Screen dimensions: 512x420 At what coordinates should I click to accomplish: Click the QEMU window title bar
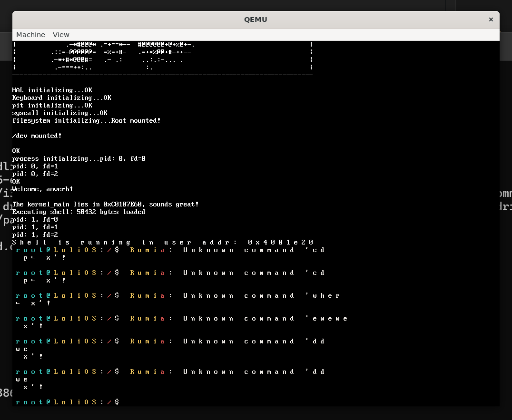click(x=256, y=20)
